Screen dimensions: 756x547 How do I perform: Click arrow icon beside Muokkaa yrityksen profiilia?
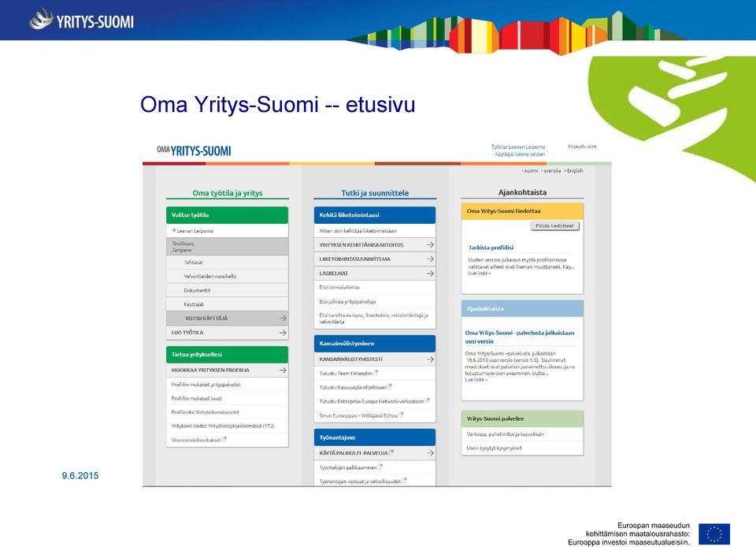pyautogui.click(x=283, y=370)
